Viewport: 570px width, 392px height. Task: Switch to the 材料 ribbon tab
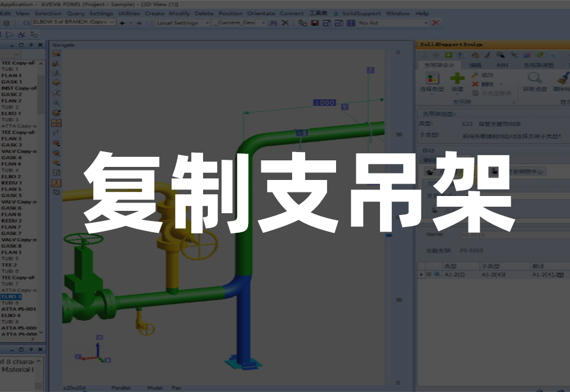[x=502, y=65]
